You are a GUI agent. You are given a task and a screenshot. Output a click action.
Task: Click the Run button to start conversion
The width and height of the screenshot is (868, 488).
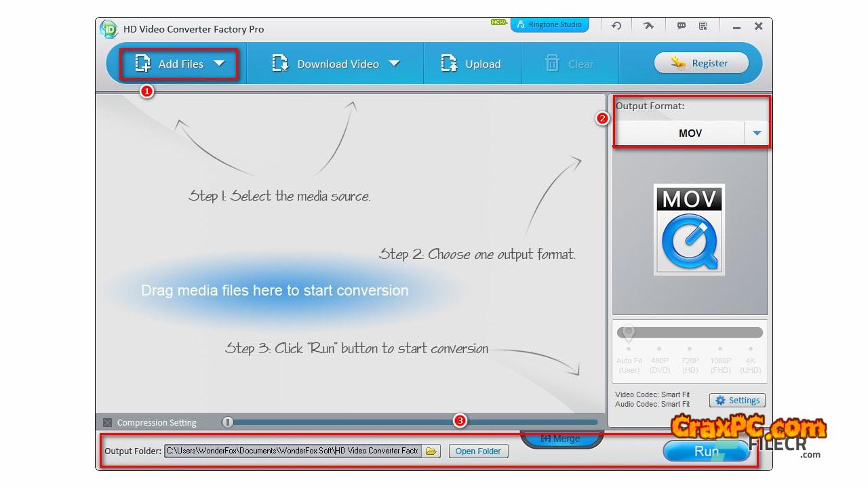707,451
